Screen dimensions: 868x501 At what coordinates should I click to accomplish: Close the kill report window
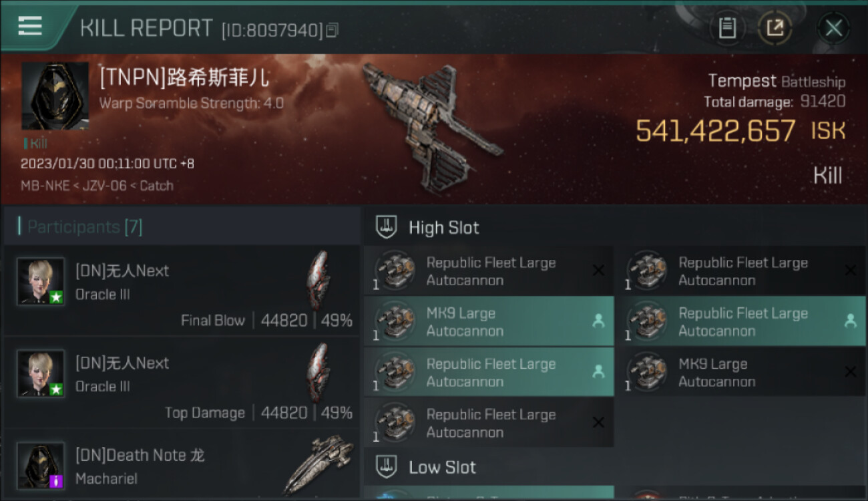(833, 28)
